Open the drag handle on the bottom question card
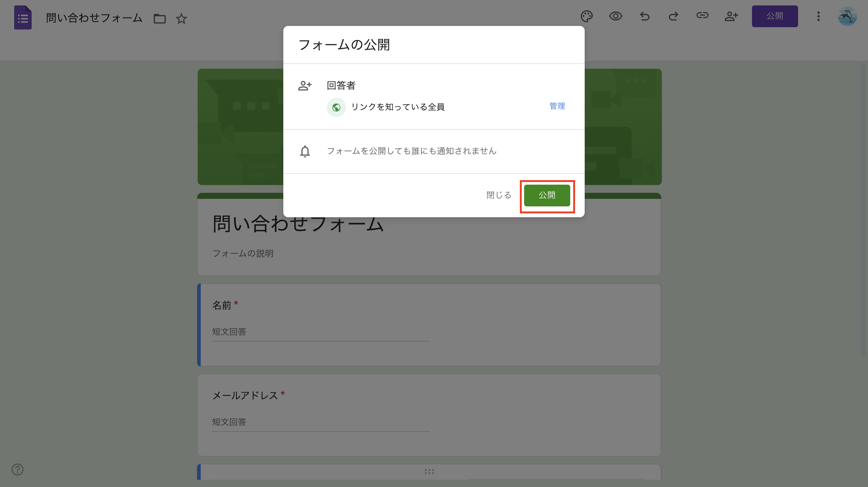868x487 pixels. point(429,472)
